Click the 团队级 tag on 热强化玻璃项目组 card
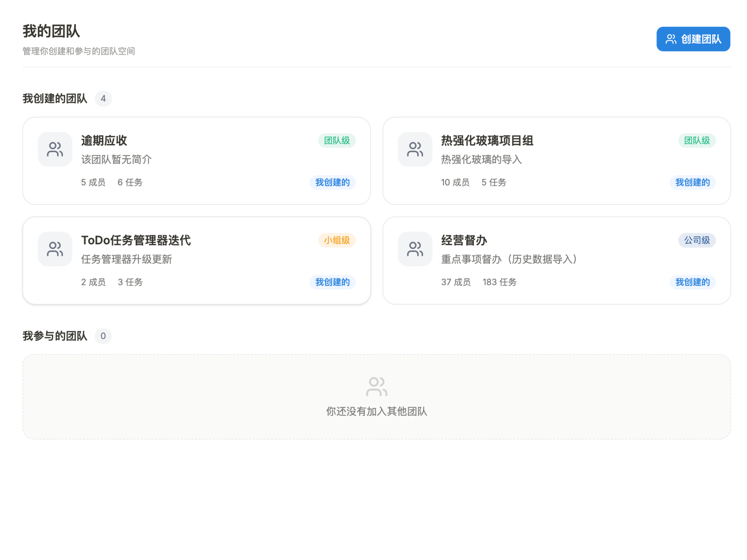 (697, 140)
